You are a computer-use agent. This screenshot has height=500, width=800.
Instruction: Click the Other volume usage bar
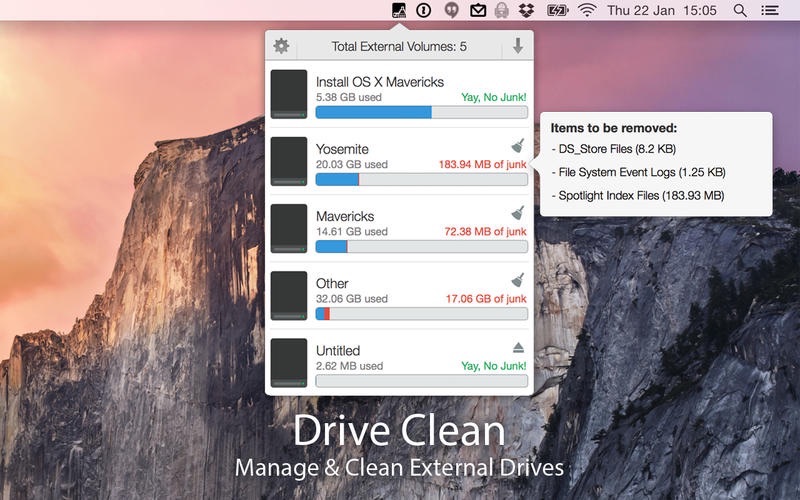421,314
